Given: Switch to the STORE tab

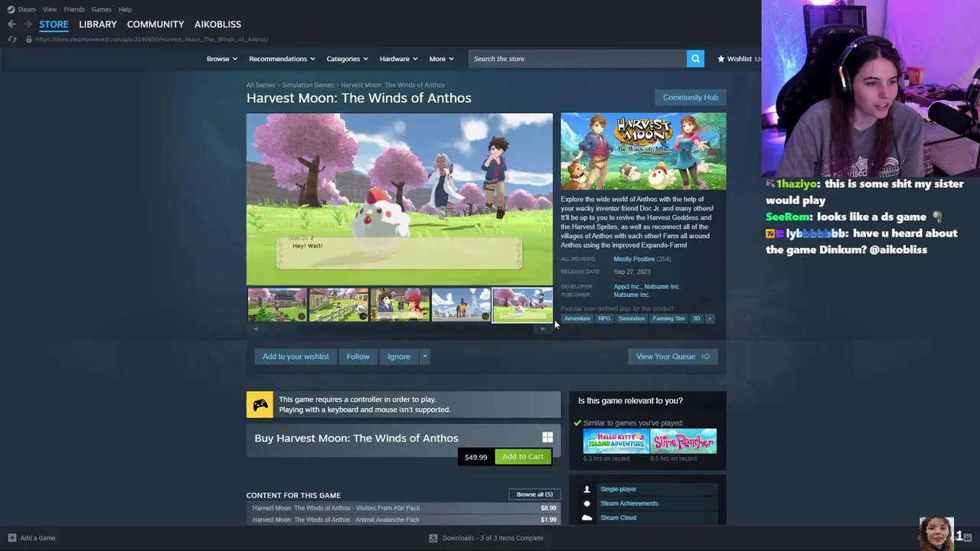Looking at the screenshot, I should coord(54,24).
